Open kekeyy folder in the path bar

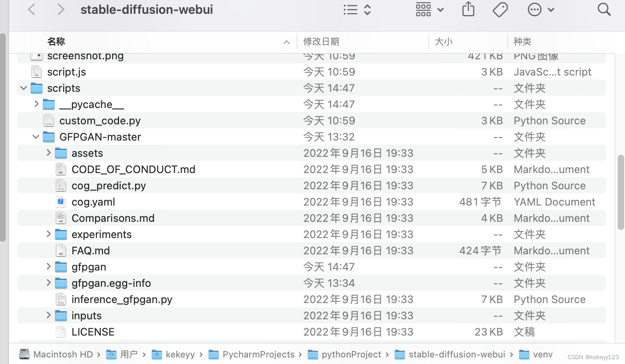[173, 354]
